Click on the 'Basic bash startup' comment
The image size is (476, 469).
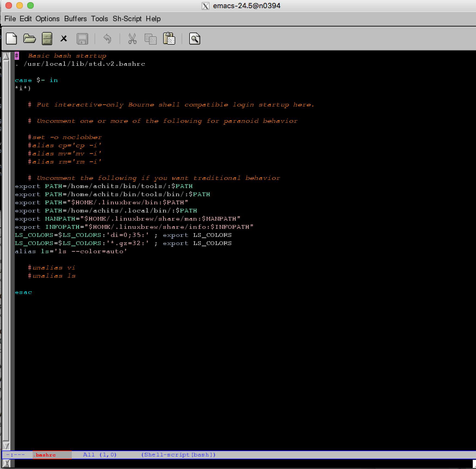(67, 56)
